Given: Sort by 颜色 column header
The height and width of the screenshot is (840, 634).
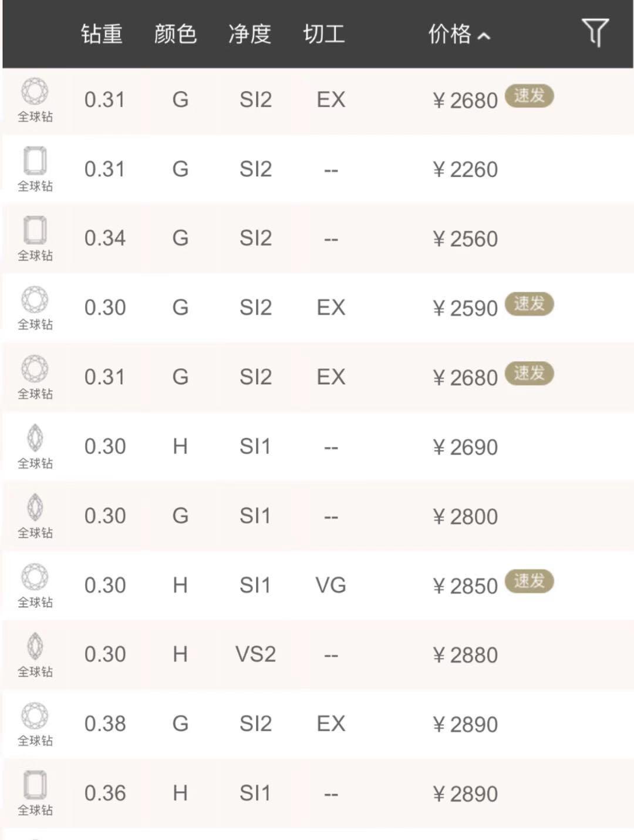Looking at the screenshot, I should click(x=175, y=34).
